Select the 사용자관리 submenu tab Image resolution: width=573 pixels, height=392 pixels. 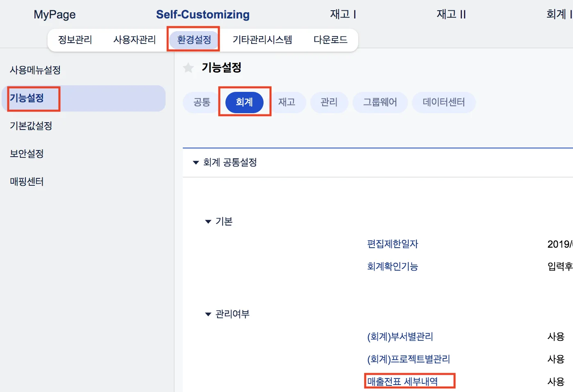(134, 40)
